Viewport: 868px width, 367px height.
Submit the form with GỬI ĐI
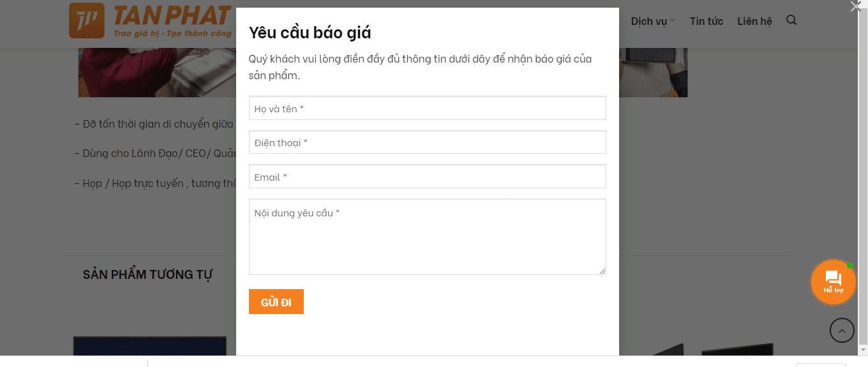click(276, 302)
